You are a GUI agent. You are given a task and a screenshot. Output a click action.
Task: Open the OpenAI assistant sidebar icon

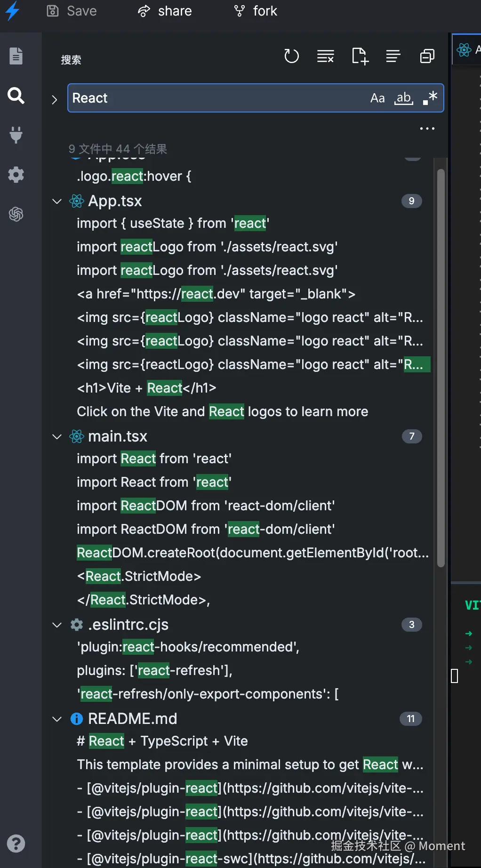16,214
